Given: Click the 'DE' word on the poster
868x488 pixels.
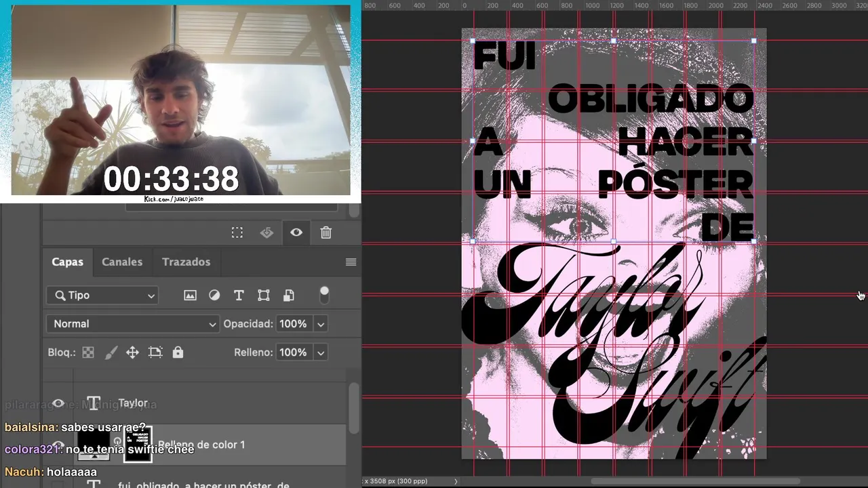Looking at the screenshot, I should [728, 226].
